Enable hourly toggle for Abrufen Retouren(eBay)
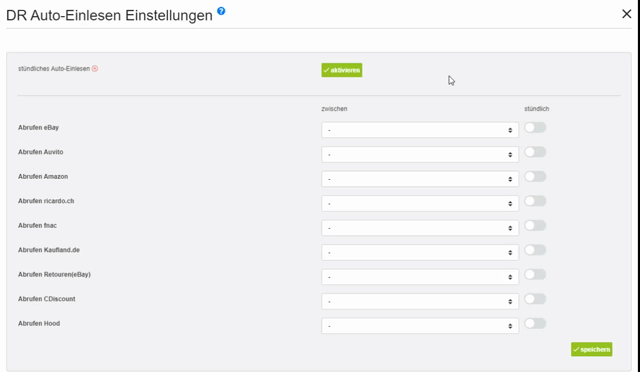This screenshot has width=640, height=372. coord(535,275)
